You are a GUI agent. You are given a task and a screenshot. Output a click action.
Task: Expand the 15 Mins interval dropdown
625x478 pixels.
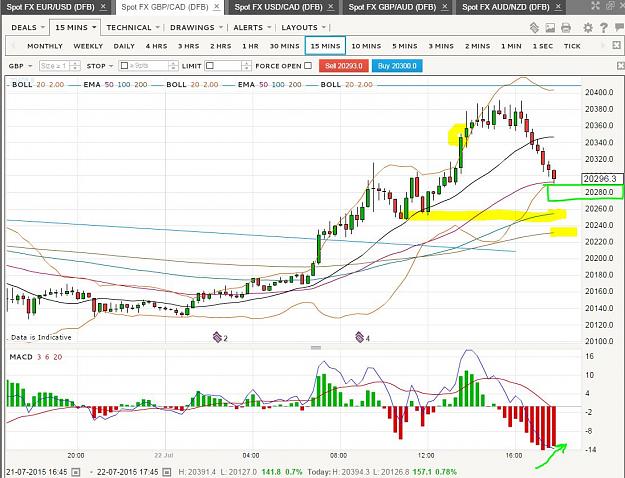click(x=76, y=28)
